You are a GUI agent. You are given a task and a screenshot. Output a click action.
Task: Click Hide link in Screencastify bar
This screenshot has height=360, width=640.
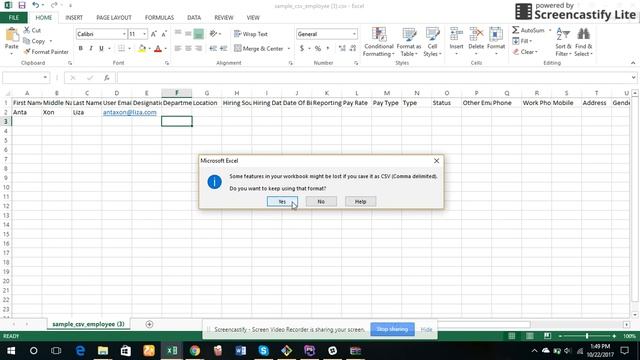(426, 329)
